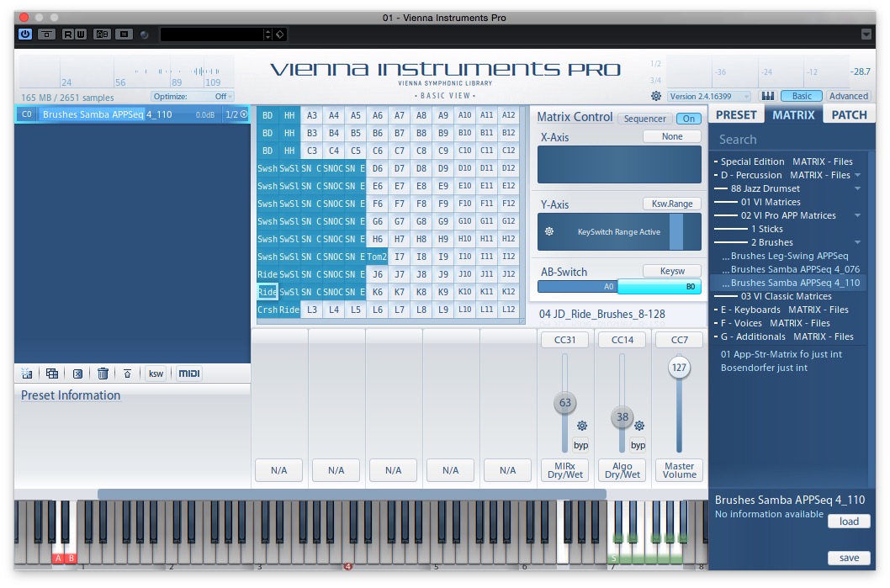
Task: Click the Master Volume label button
Action: point(679,470)
